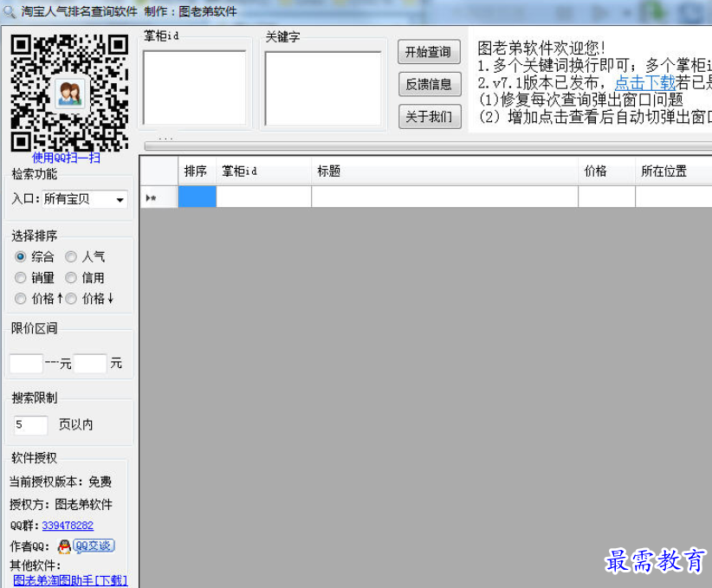Click the progress bar below input areas
The width and height of the screenshot is (712, 588).
(428, 145)
